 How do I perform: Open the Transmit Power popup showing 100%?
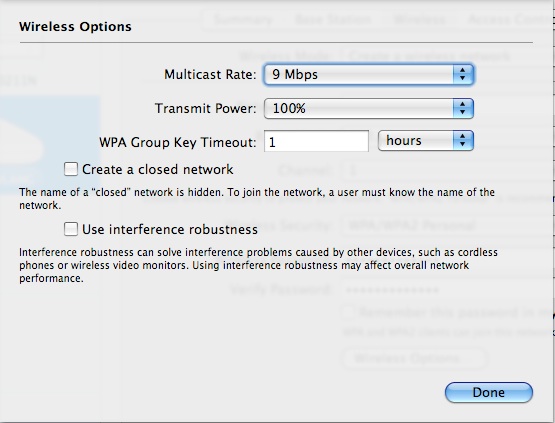click(x=368, y=108)
